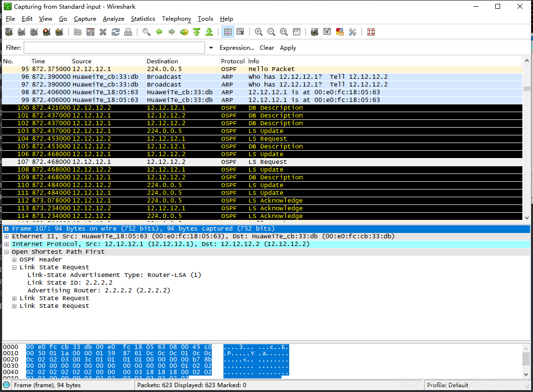533x392 pixels.
Task: Open the Analyze menu
Action: pos(114,19)
